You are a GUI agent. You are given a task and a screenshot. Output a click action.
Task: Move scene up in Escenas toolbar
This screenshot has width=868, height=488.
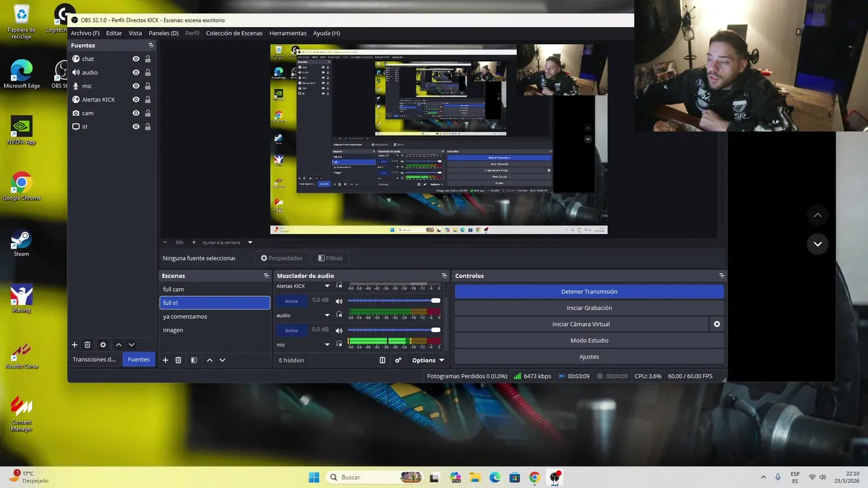coord(210,360)
